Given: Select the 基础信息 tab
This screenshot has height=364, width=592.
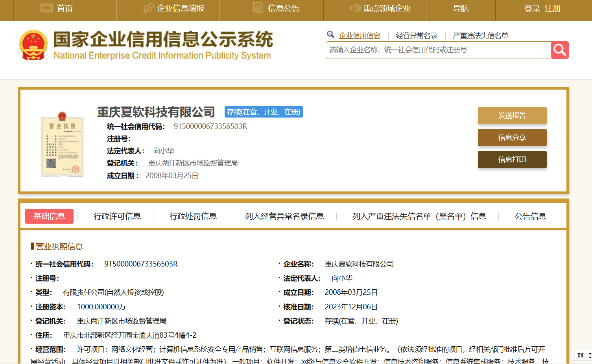Looking at the screenshot, I should (49, 216).
